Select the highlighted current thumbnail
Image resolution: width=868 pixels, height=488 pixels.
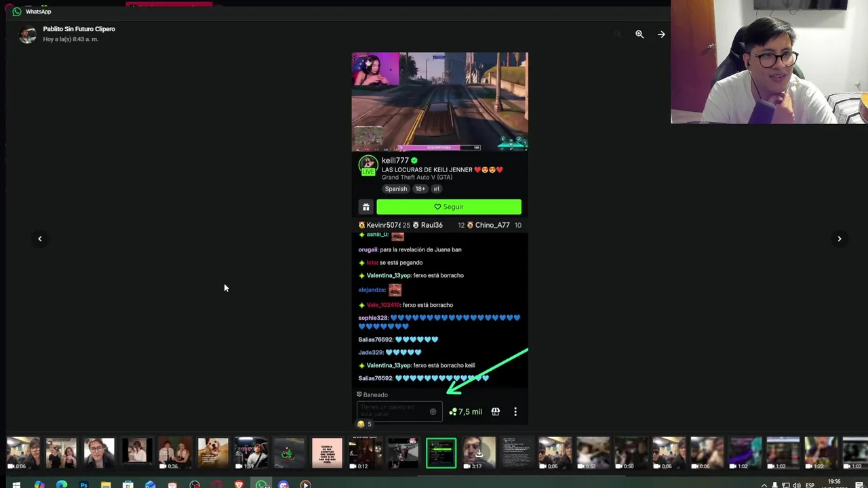(441, 453)
